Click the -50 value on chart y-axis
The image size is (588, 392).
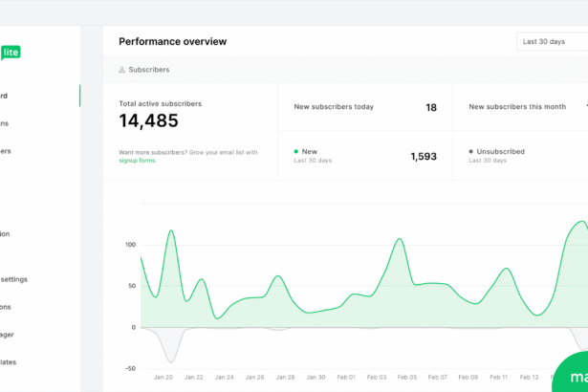[x=130, y=369]
